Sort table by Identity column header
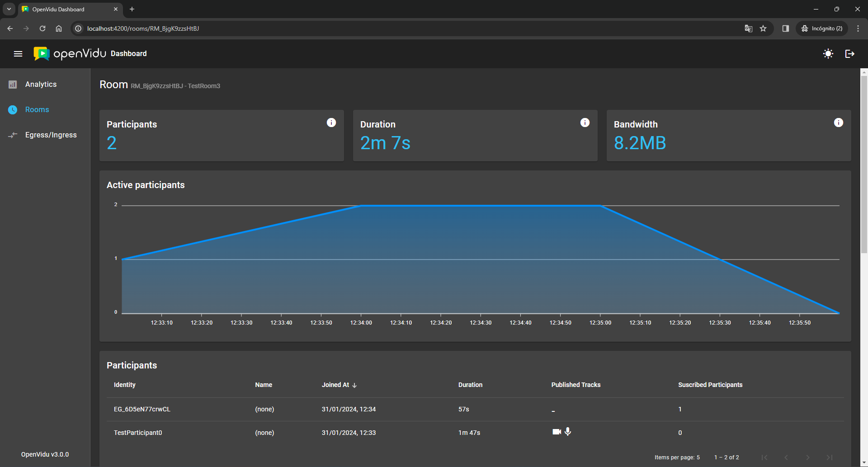 click(x=125, y=385)
